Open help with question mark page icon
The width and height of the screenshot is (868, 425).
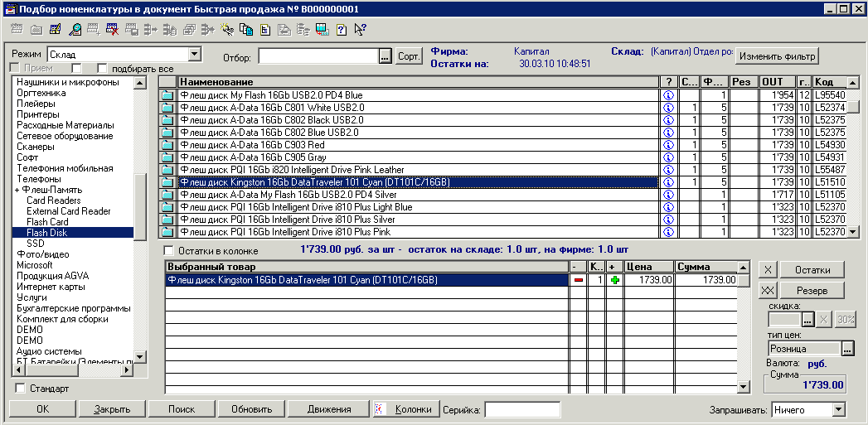(x=342, y=29)
